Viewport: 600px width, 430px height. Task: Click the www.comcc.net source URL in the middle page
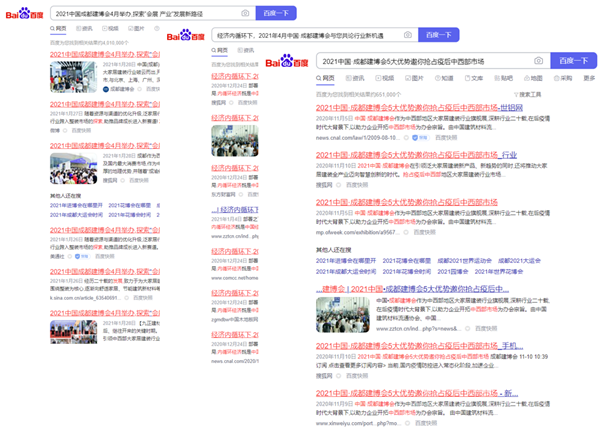coord(235,278)
